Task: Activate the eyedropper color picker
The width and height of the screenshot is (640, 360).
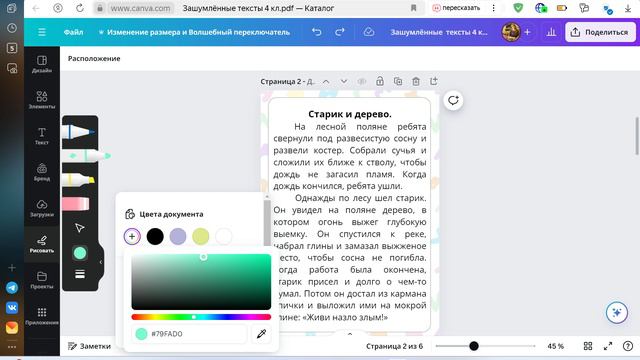Action: click(261, 334)
